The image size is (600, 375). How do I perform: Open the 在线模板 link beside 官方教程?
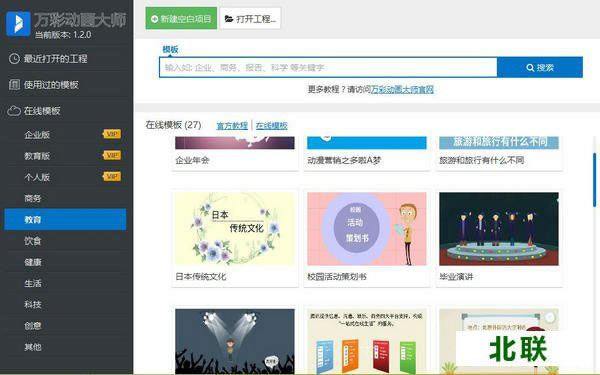pos(272,126)
